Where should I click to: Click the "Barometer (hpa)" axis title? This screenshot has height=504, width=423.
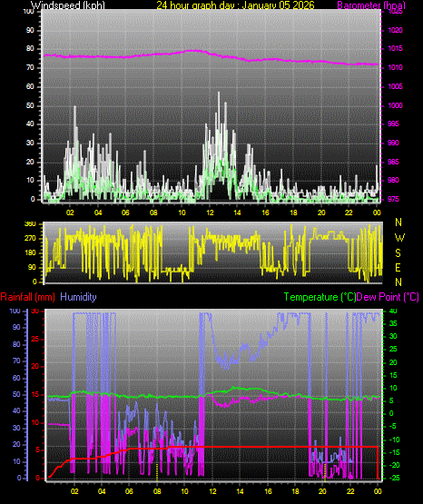pos(371,5)
